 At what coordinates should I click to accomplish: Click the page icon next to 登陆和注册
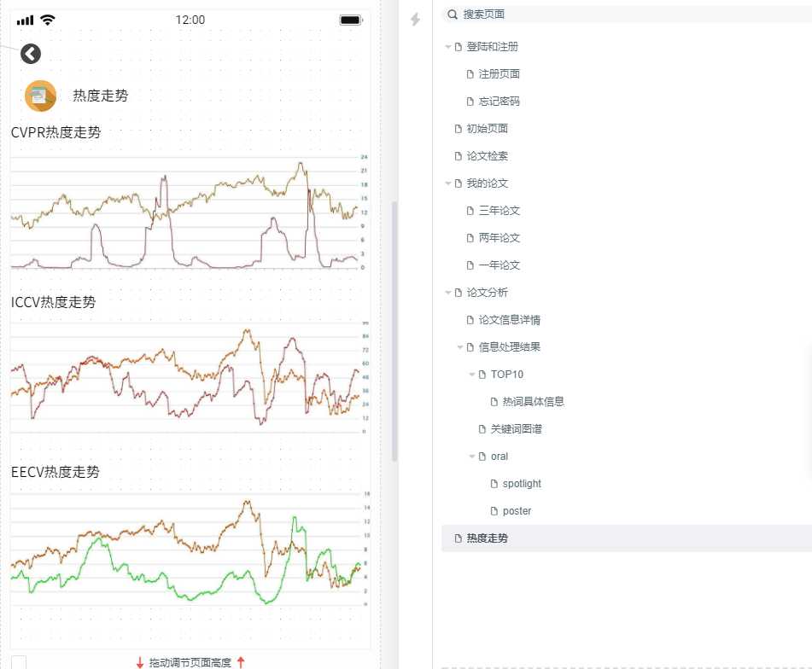point(458,47)
